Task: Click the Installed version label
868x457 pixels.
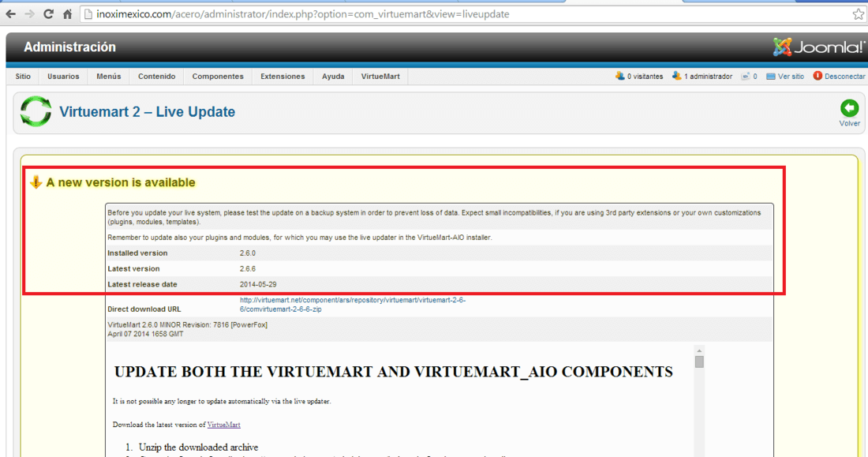Action: click(137, 253)
